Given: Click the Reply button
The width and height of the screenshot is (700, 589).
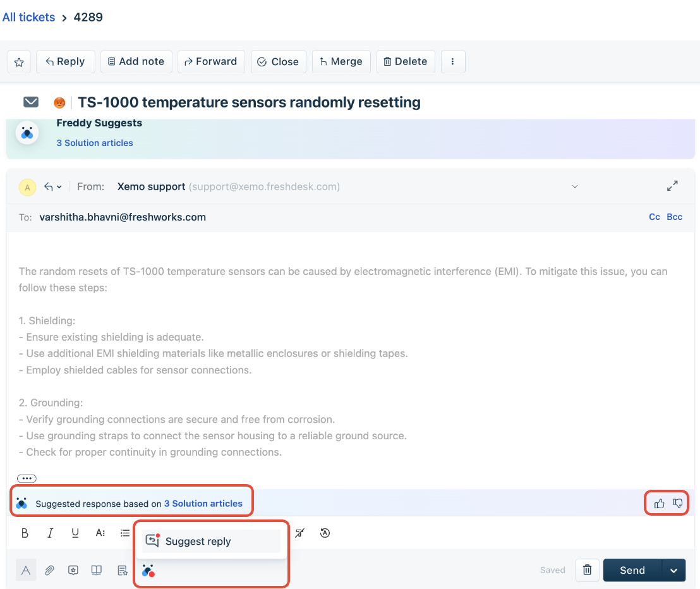Looking at the screenshot, I should [65, 62].
